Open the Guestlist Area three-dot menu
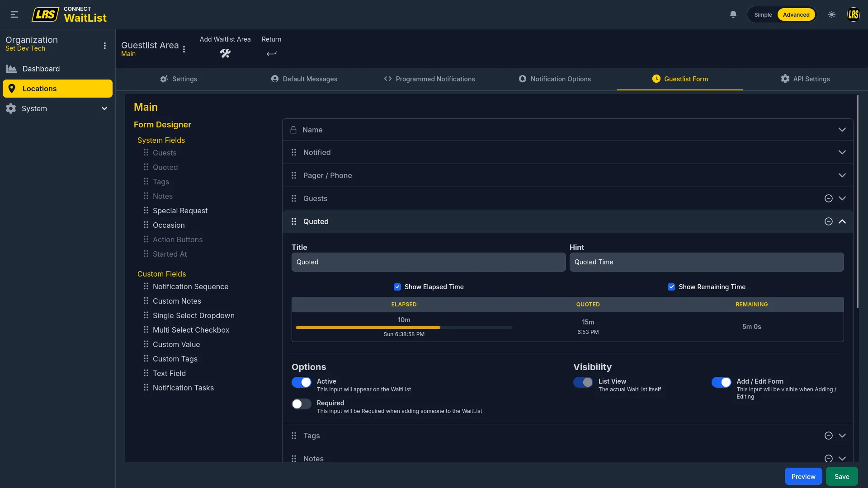The width and height of the screenshot is (868, 488). coord(184,49)
